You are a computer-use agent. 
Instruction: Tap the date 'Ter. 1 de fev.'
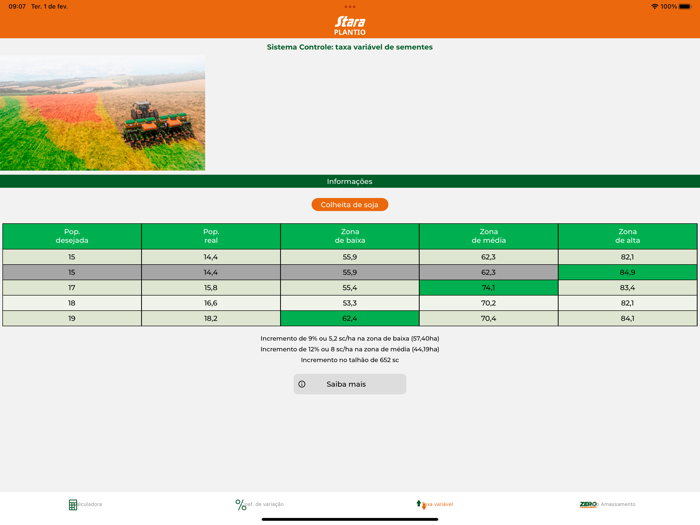tap(50, 7)
